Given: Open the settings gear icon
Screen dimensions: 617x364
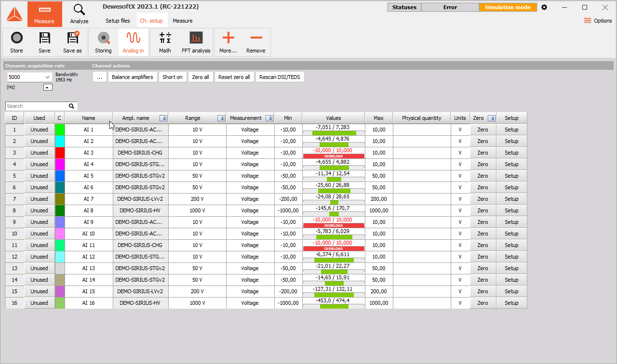Looking at the screenshot, I should tap(544, 7).
